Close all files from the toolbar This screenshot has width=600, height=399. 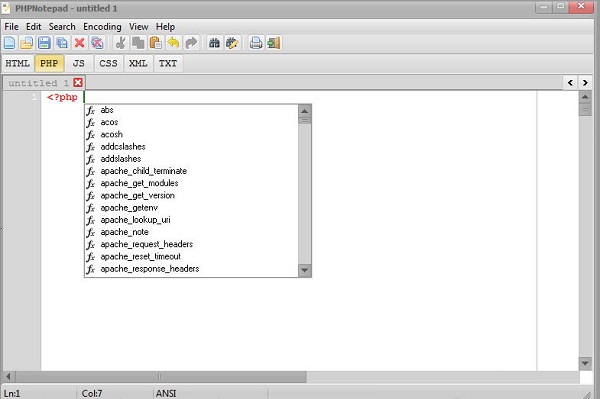[x=97, y=43]
